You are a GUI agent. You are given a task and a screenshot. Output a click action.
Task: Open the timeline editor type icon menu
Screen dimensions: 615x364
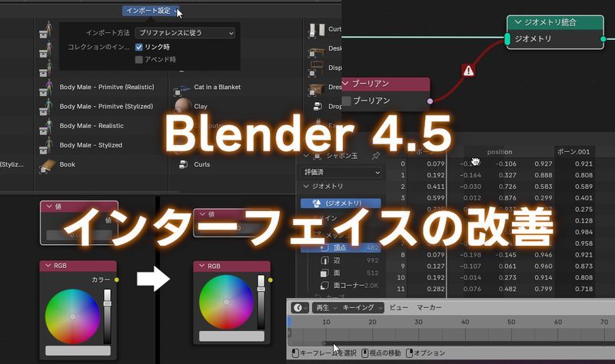300,308
